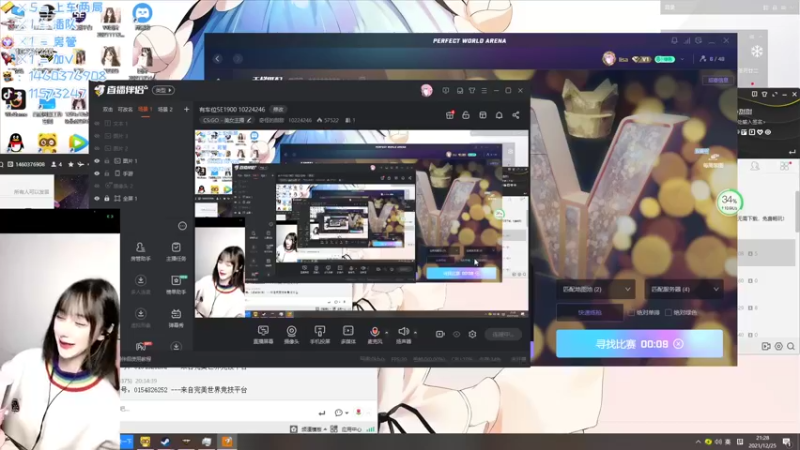The image size is (800, 450).
Task: Open the 多人连麦 download tool
Action: coord(140,285)
